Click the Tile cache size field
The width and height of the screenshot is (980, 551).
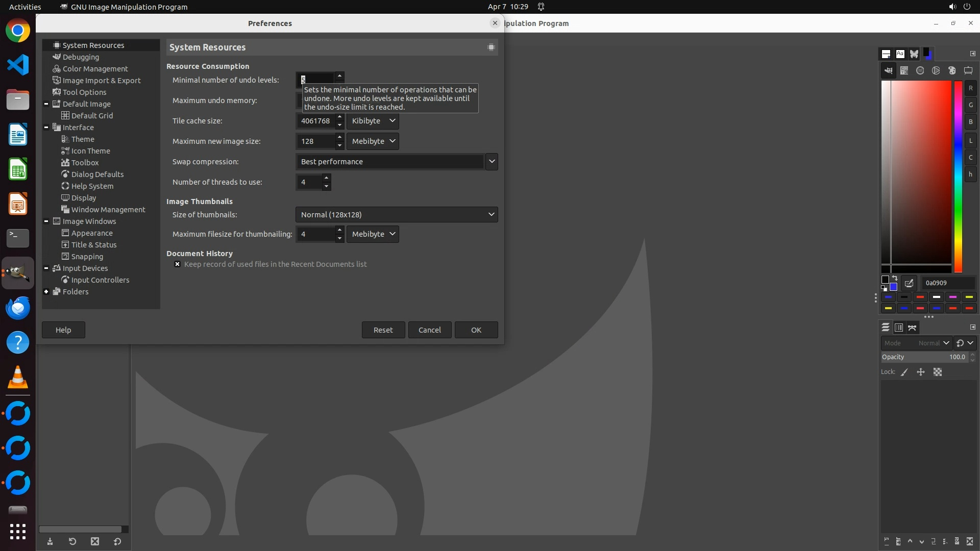(315, 121)
